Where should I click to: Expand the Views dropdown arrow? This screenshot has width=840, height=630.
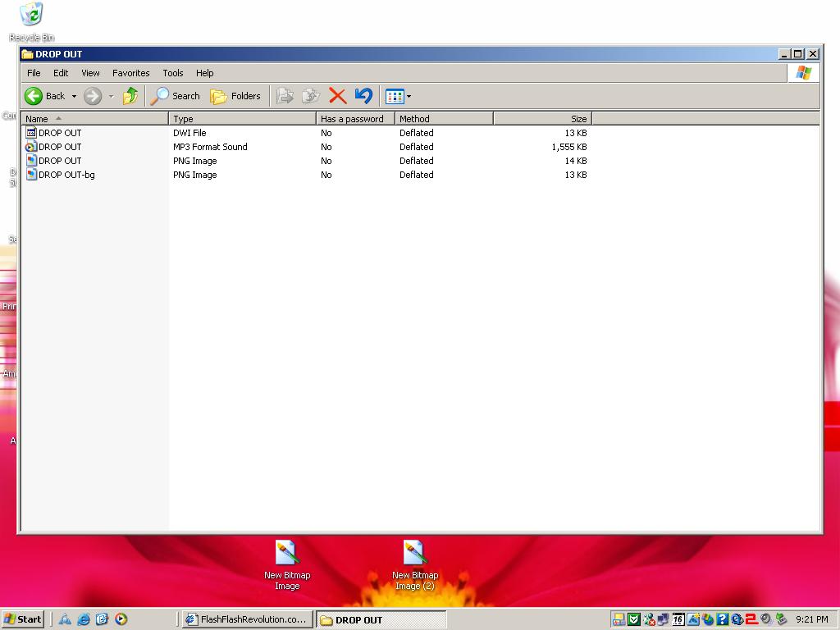click(409, 97)
